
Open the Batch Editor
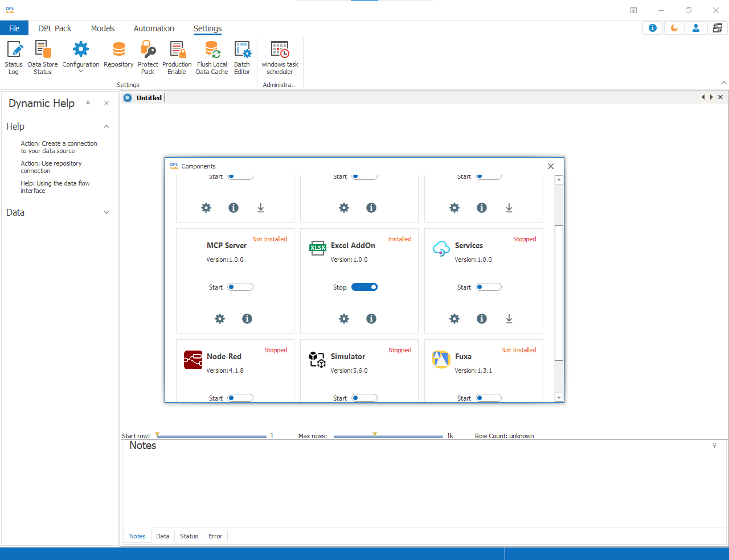[242, 57]
